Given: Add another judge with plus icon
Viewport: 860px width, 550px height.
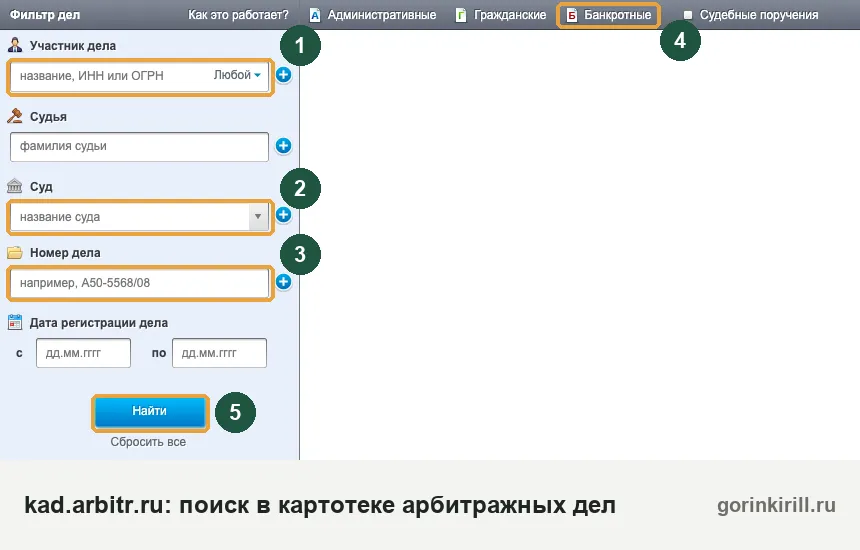Looking at the screenshot, I should point(284,146).
